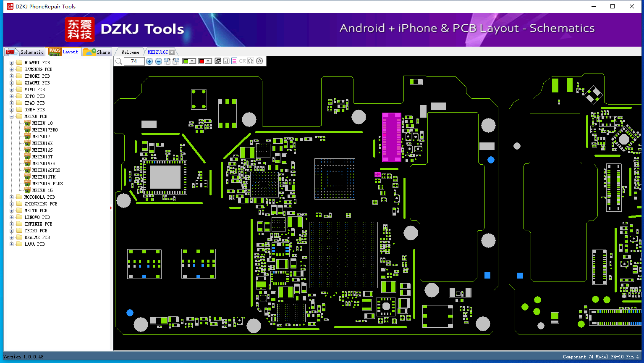Viewport: 644px width, 363px height.
Task: Expand the MOTOROLA PCB folder
Action: pos(12,197)
